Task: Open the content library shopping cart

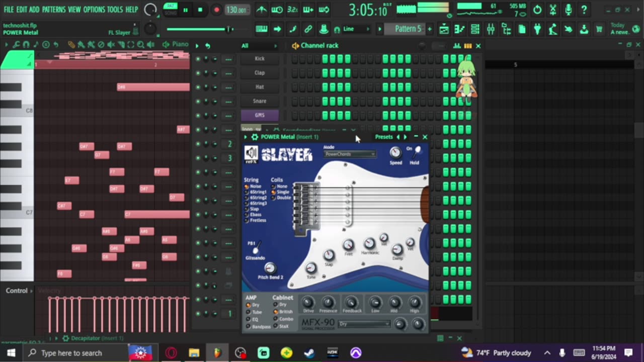Action: [599, 29]
